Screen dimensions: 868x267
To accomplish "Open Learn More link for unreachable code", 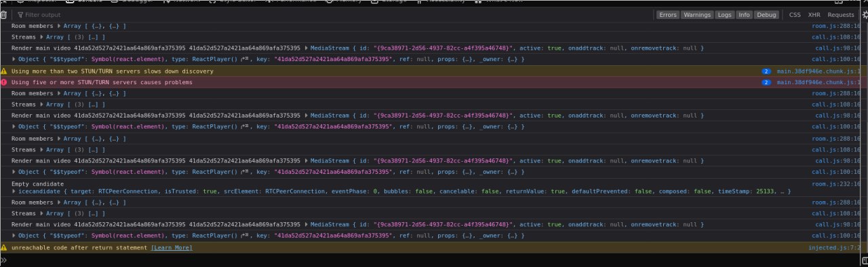I will 172,248.
